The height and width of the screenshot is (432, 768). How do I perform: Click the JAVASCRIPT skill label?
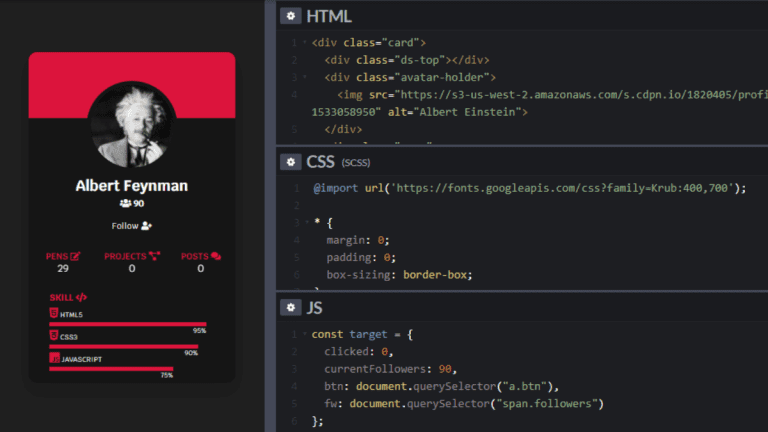click(82, 360)
